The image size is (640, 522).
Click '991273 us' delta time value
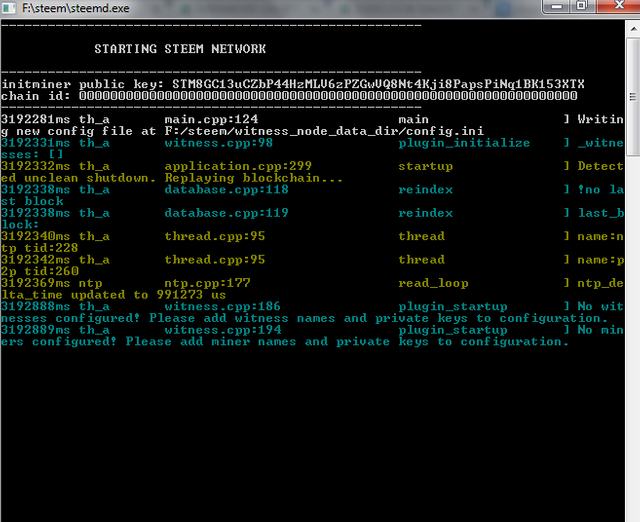(x=191, y=295)
